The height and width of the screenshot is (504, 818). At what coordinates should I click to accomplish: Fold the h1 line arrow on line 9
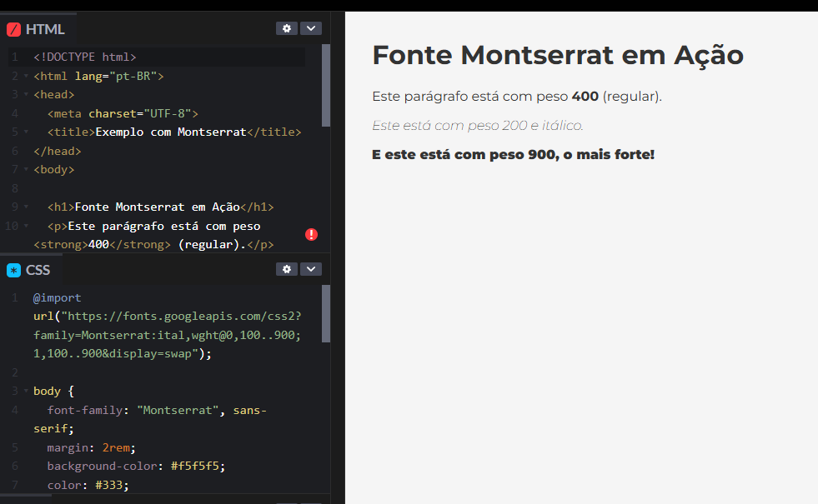tap(26, 207)
